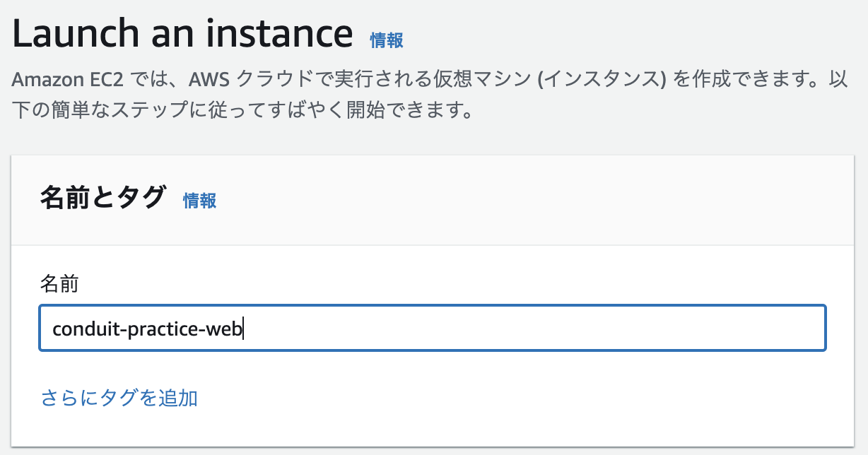Open tag configuration with the add tags link

pos(118,398)
